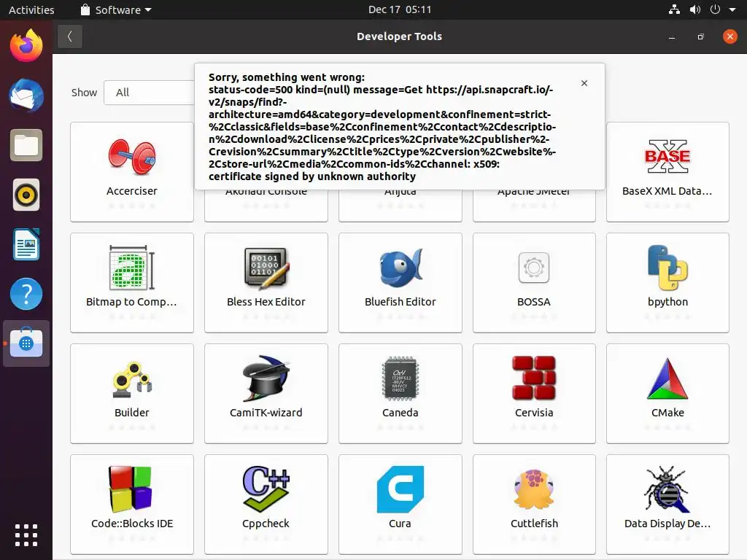747x560 pixels.
Task: Expand the system menu arrow
Action: pyautogui.click(x=732, y=9)
